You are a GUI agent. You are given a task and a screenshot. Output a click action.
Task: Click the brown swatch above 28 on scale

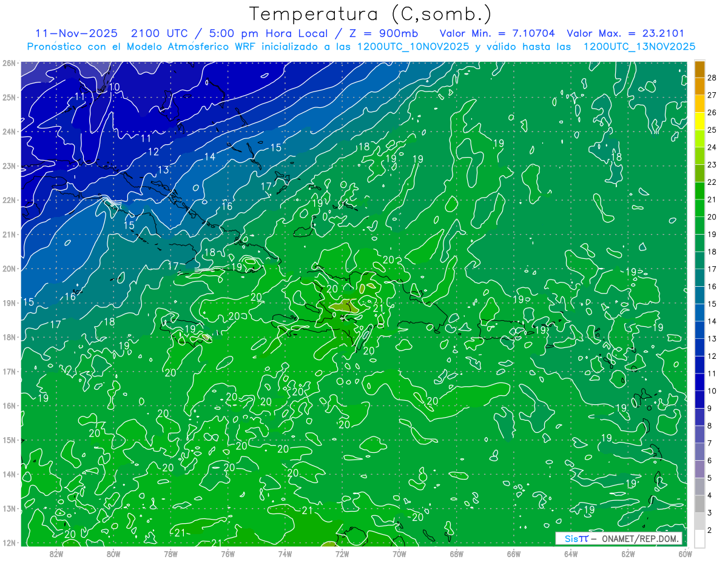point(700,69)
